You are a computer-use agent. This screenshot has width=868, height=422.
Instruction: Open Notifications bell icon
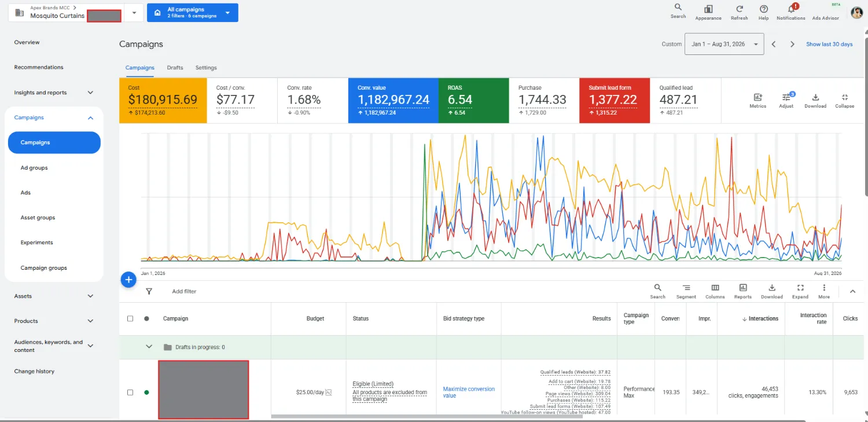[x=790, y=12]
